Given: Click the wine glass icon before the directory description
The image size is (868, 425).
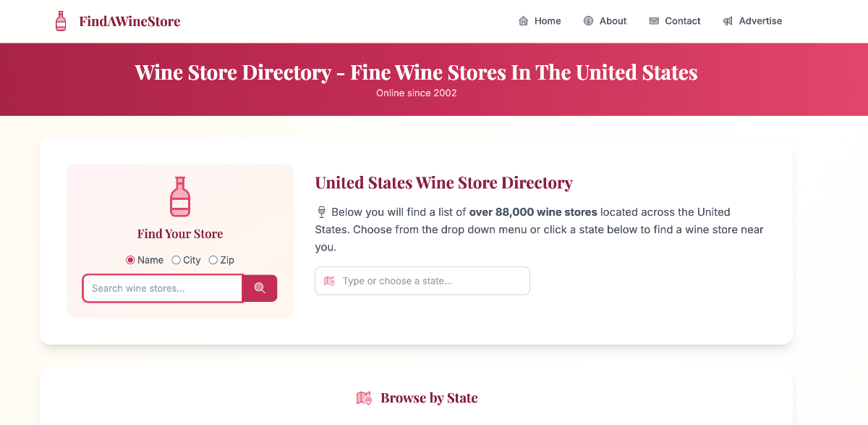Looking at the screenshot, I should [x=320, y=211].
